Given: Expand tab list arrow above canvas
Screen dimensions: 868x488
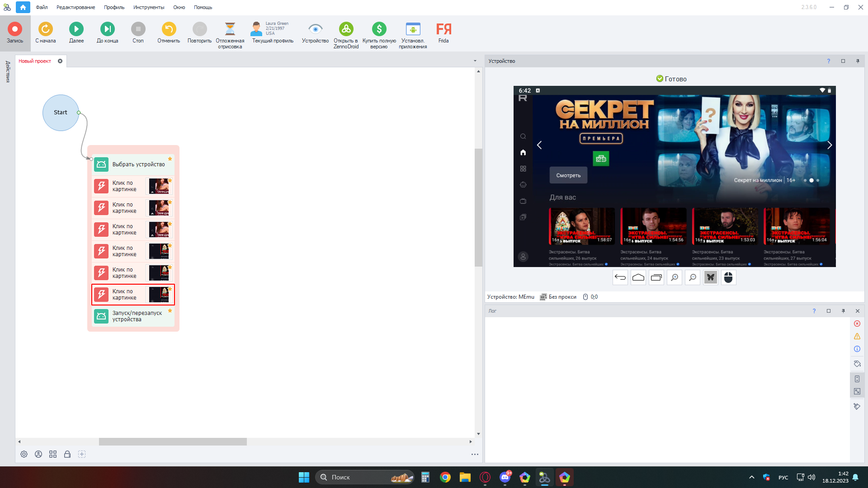Looking at the screenshot, I should 475,61.
